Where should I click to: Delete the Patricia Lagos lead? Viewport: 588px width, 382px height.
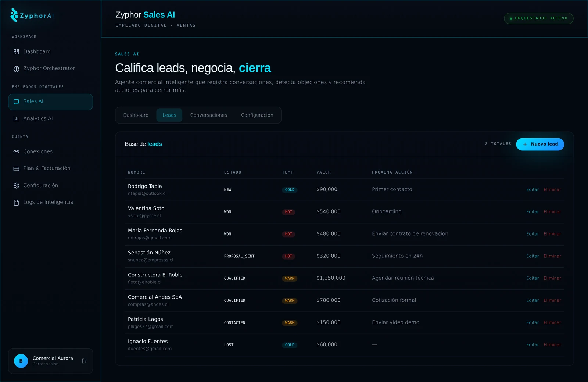552,323
